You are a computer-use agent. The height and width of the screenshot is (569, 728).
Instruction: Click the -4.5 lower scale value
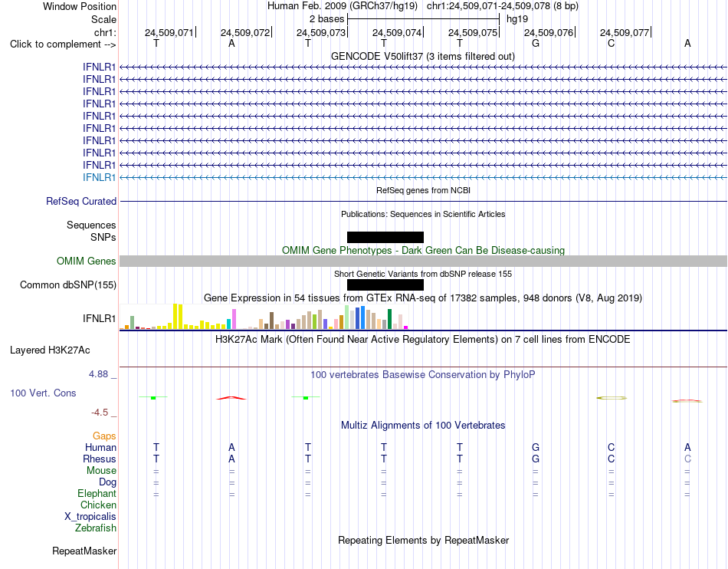100,413
